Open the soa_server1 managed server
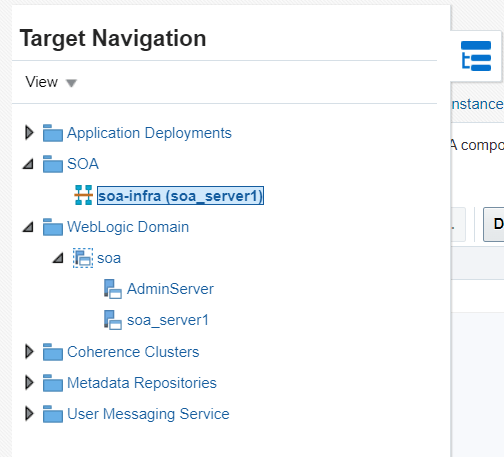Image resolution: width=504 pixels, height=457 pixels. (168, 320)
